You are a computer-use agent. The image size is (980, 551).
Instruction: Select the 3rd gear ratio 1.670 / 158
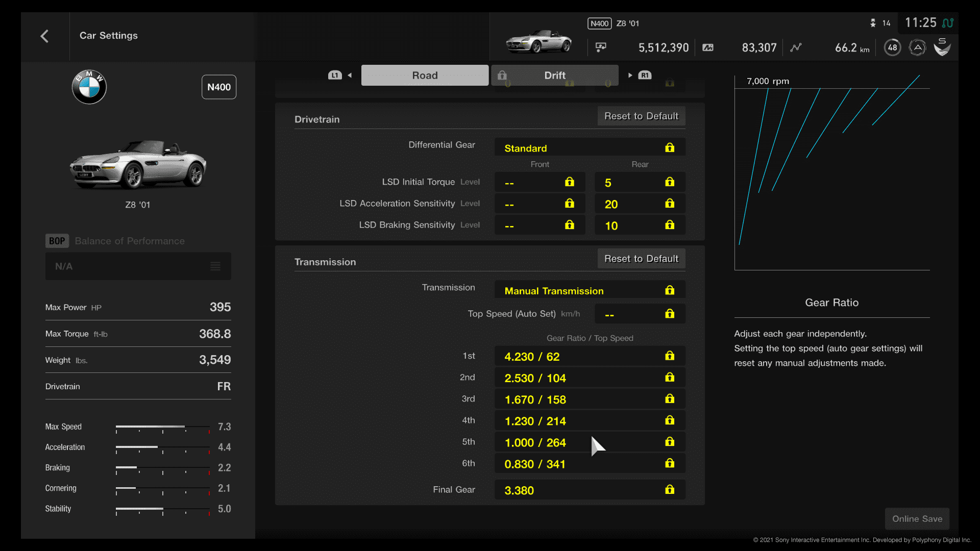point(590,399)
